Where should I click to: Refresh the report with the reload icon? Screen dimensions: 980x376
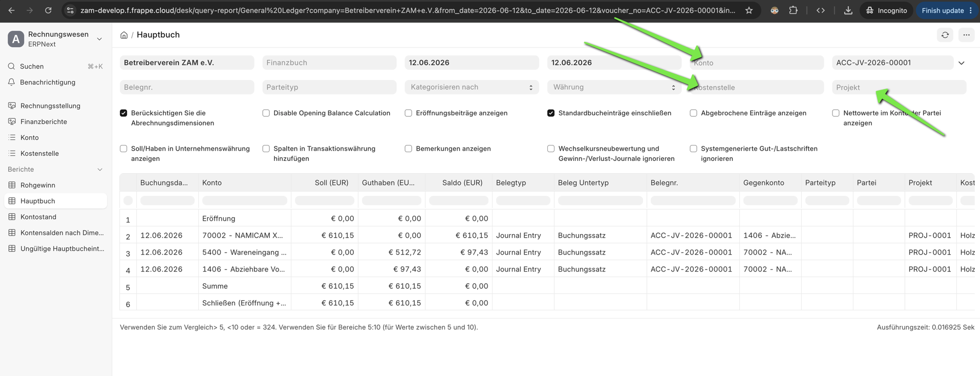pyautogui.click(x=945, y=35)
